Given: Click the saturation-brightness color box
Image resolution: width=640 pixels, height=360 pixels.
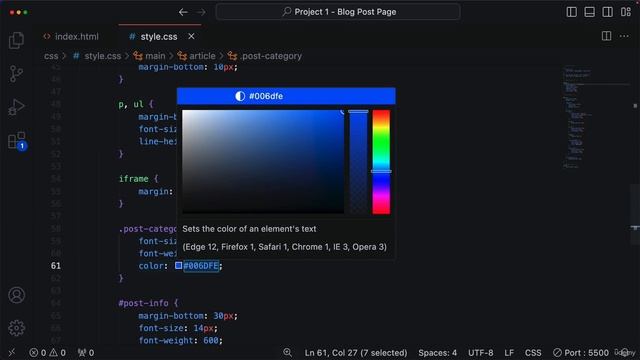Looking at the screenshot, I should click(x=263, y=162).
